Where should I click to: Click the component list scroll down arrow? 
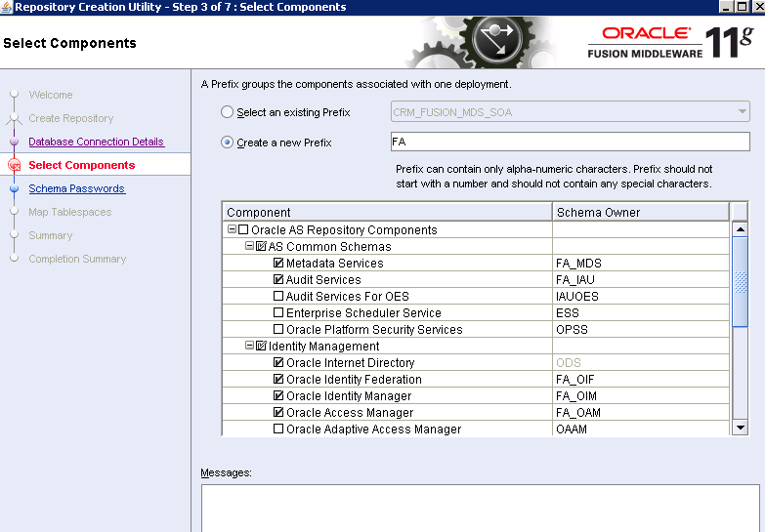[x=740, y=428]
